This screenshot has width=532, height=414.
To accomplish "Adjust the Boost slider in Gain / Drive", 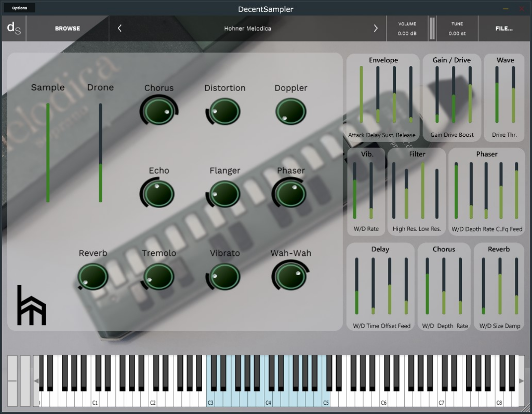I will point(470,95).
